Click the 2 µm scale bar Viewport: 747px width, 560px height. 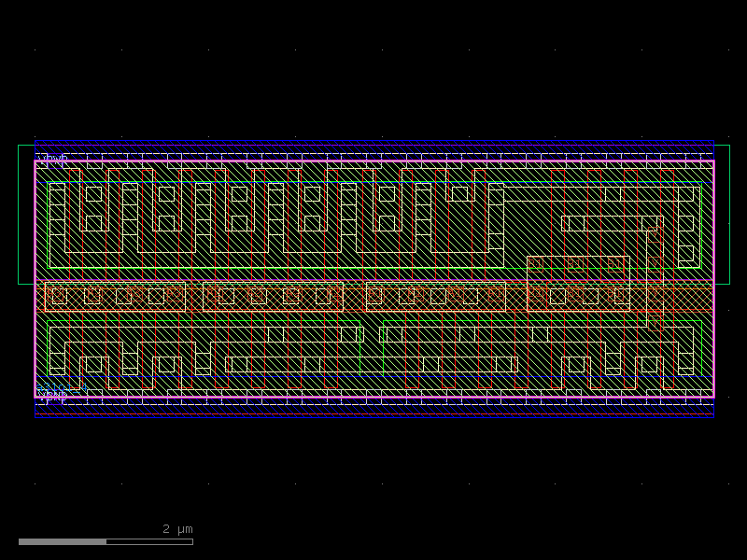click(x=176, y=528)
